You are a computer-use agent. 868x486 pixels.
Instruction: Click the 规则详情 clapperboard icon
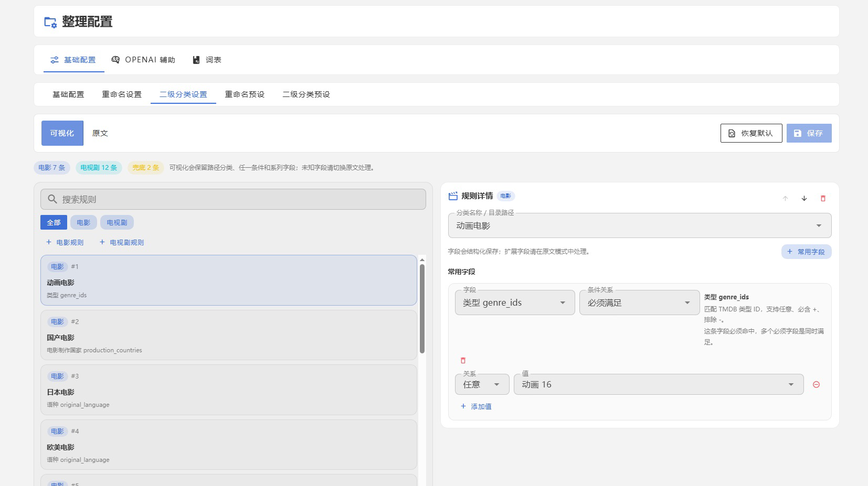(453, 196)
